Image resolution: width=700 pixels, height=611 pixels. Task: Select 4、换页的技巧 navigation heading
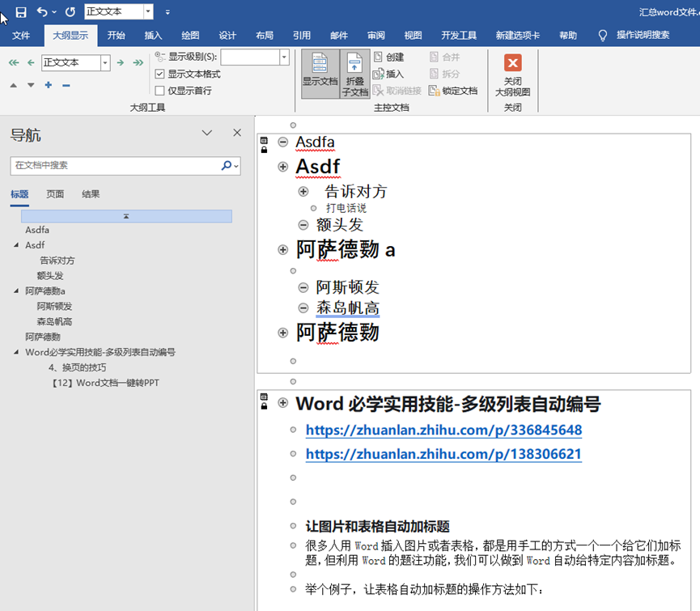[77, 367]
